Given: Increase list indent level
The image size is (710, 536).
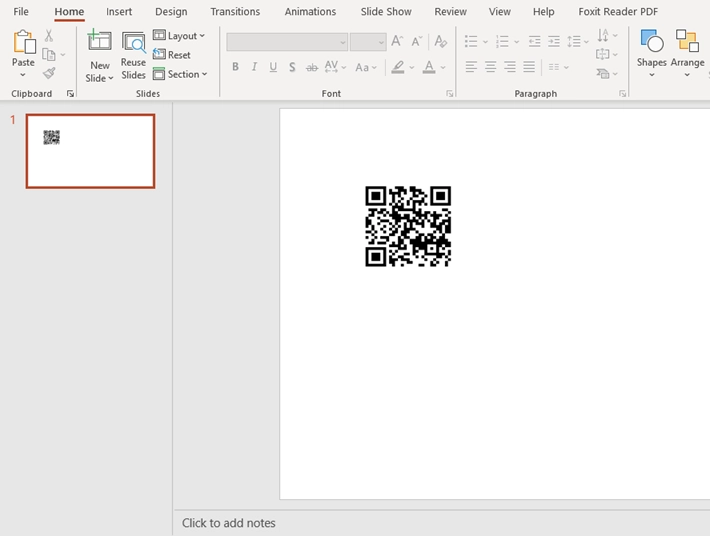Looking at the screenshot, I should click(x=554, y=42).
